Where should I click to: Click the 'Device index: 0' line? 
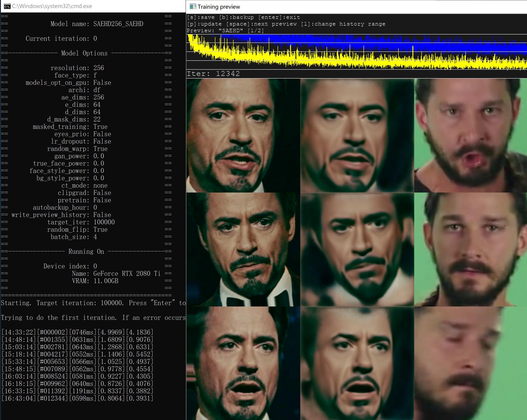pos(70,266)
